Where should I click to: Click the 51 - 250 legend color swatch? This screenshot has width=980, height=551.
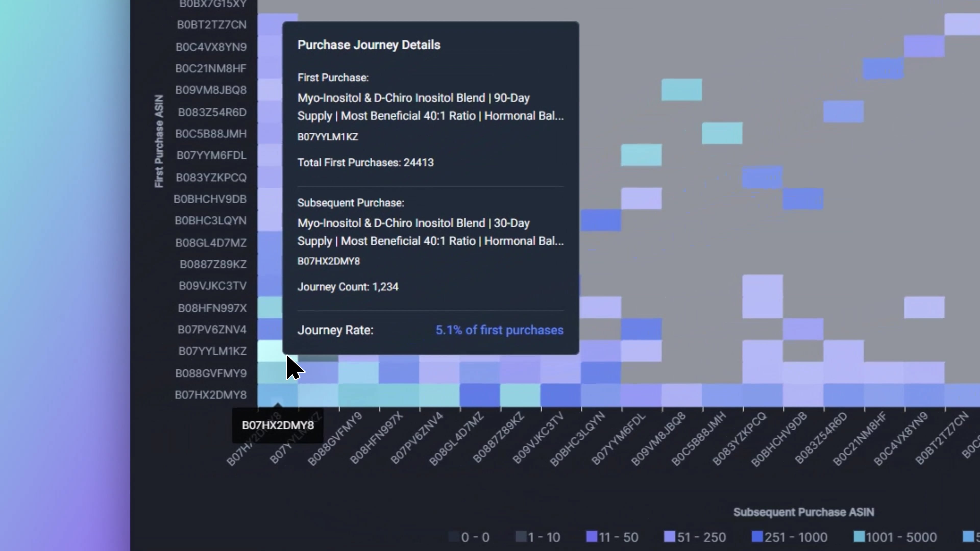pos(670,536)
